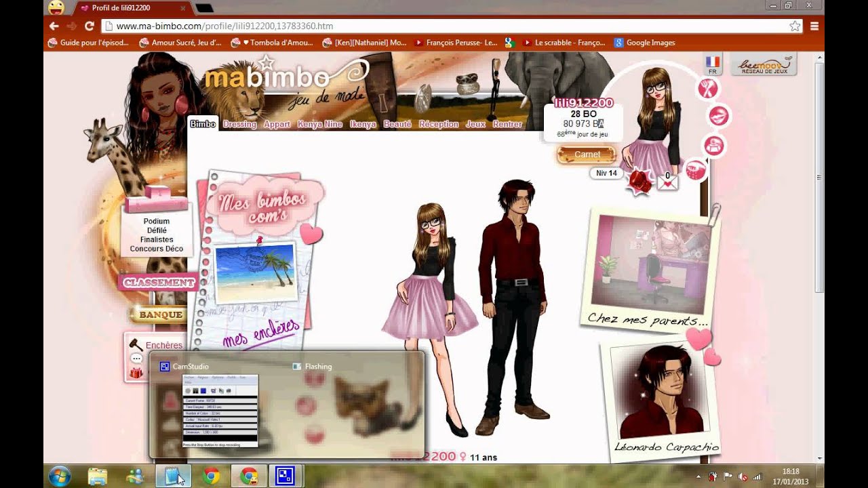Open the Beauté tab
868x488 pixels.
pos(397,124)
